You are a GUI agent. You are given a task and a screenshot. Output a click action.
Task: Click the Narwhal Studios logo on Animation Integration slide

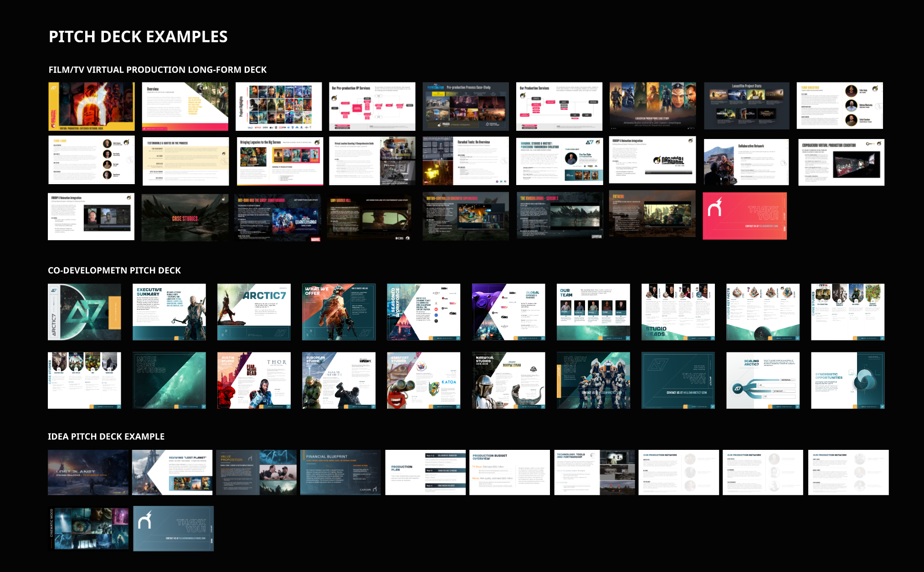click(x=669, y=161)
